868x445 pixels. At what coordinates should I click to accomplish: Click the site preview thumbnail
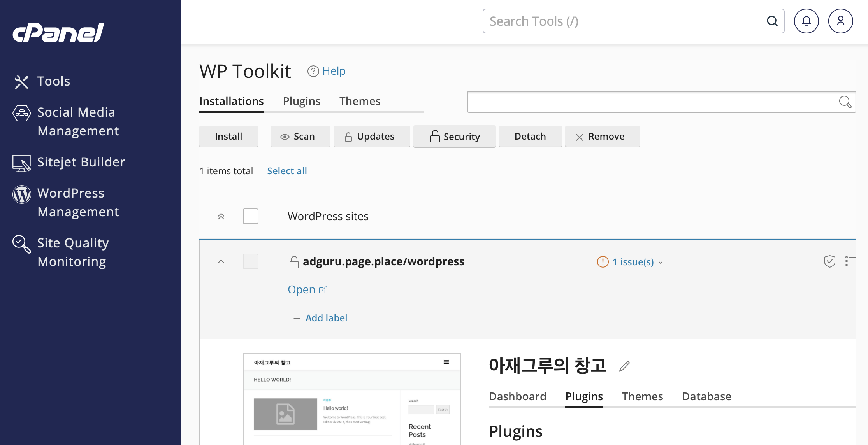(x=352, y=399)
